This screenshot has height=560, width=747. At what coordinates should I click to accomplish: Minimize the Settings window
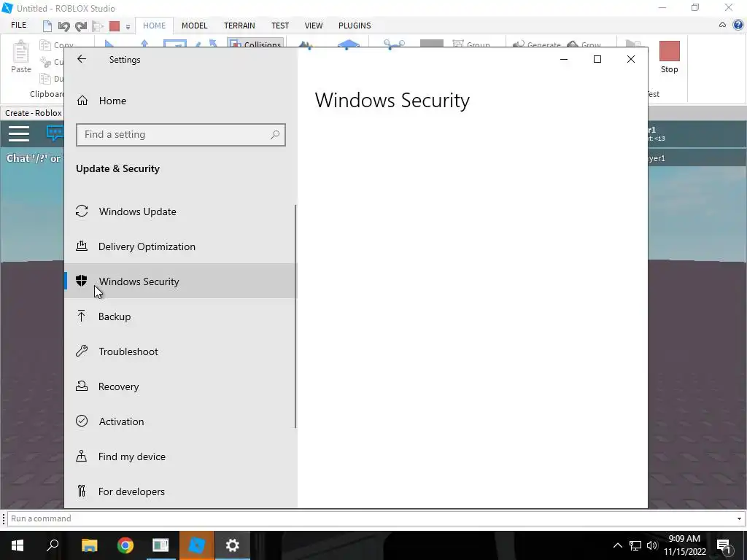[x=564, y=59]
